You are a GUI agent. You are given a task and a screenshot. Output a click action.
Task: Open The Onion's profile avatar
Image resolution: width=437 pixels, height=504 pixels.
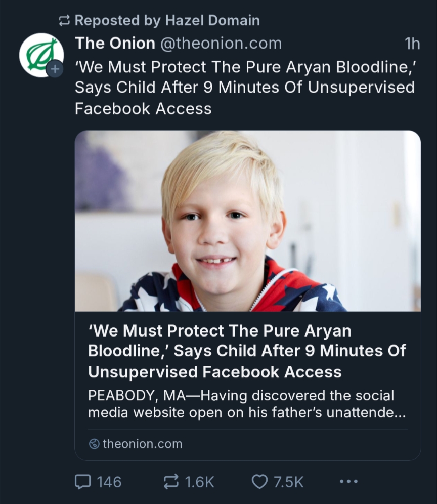pyautogui.click(x=40, y=55)
